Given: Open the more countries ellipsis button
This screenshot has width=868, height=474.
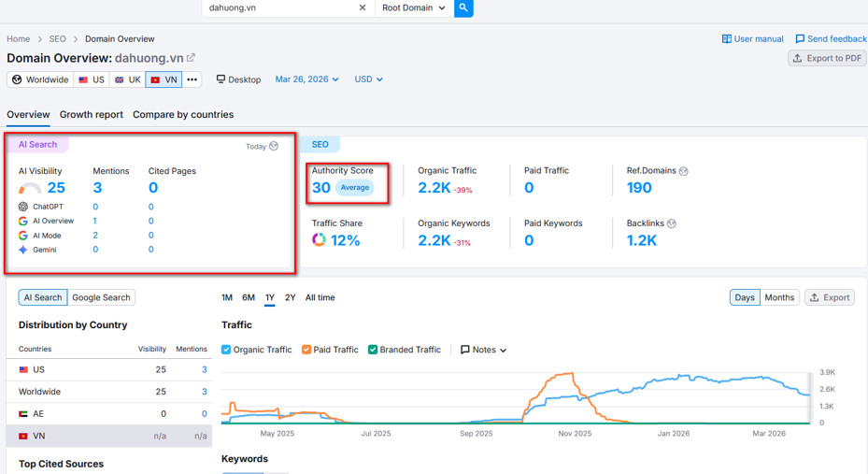Looking at the screenshot, I should pyautogui.click(x=192, y=79).
